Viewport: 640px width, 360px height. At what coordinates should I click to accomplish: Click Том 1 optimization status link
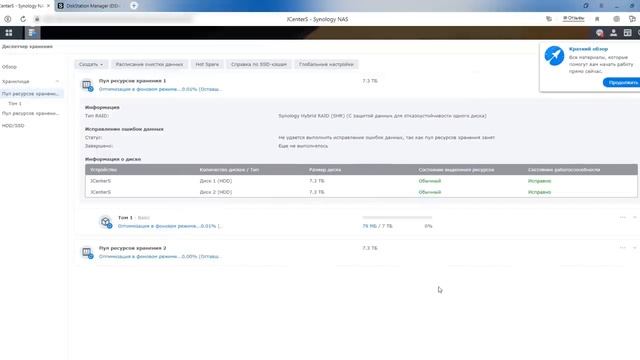[x=170, y=226]
